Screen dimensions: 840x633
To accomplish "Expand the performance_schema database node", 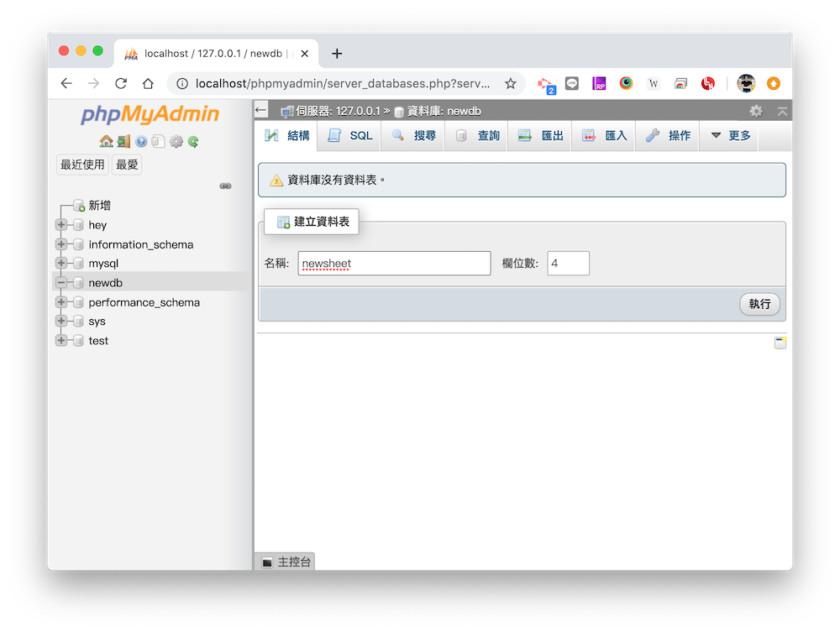I will click(x=61, y=302).
